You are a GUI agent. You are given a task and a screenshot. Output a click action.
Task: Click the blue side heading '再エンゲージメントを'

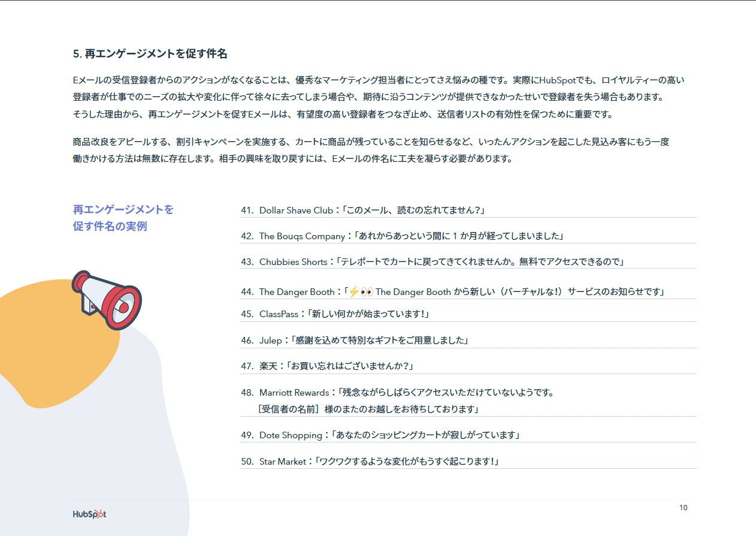pos(123,209)
